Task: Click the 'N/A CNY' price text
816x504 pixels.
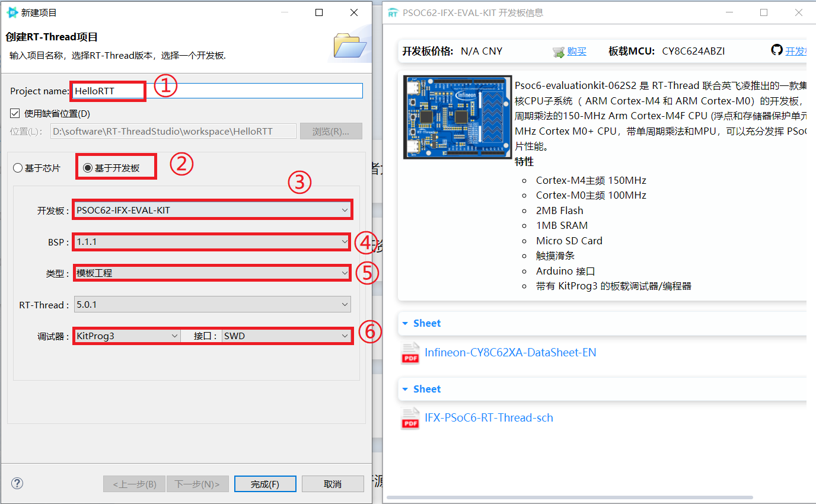Action: pos(482,51)
